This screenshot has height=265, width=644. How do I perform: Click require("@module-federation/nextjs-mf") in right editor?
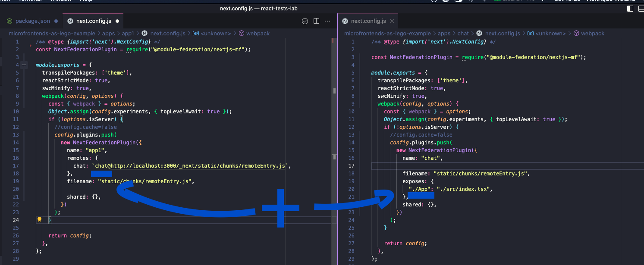point(524,57)
